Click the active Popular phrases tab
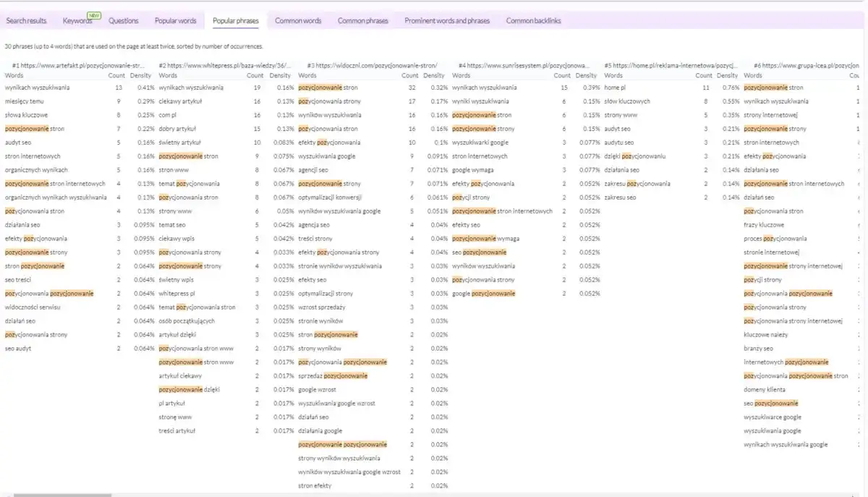The image size is (868, 497). (235, 21)
